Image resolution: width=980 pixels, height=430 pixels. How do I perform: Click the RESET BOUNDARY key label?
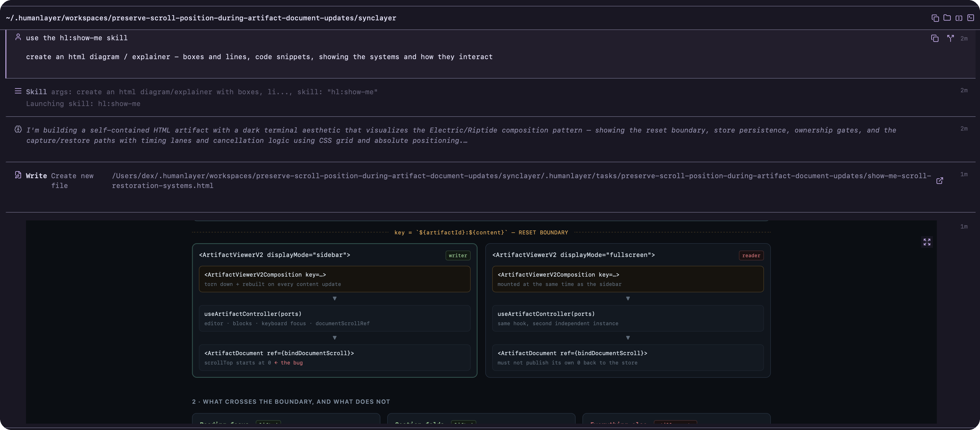click(x=481, y=232)
